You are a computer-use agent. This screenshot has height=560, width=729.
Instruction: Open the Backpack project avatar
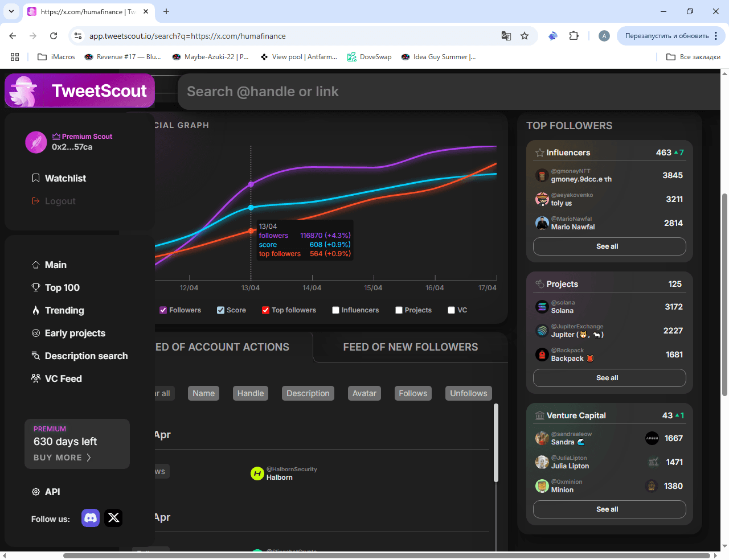point(542,355)
